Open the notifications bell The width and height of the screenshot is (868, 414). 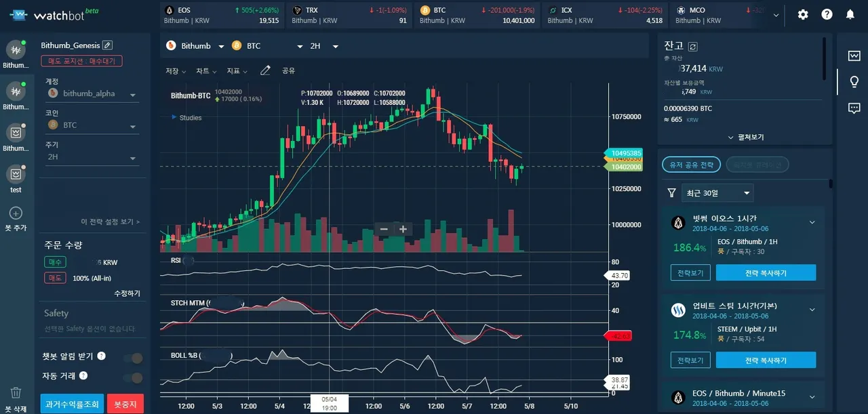(850, 14)
